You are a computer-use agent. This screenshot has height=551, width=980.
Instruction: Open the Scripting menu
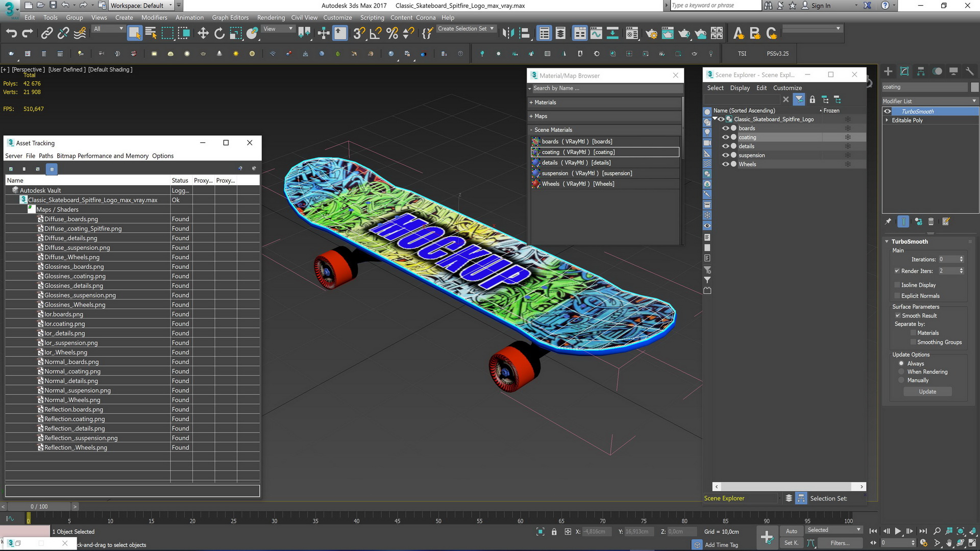pyautogui.click(x=372, y=17)
